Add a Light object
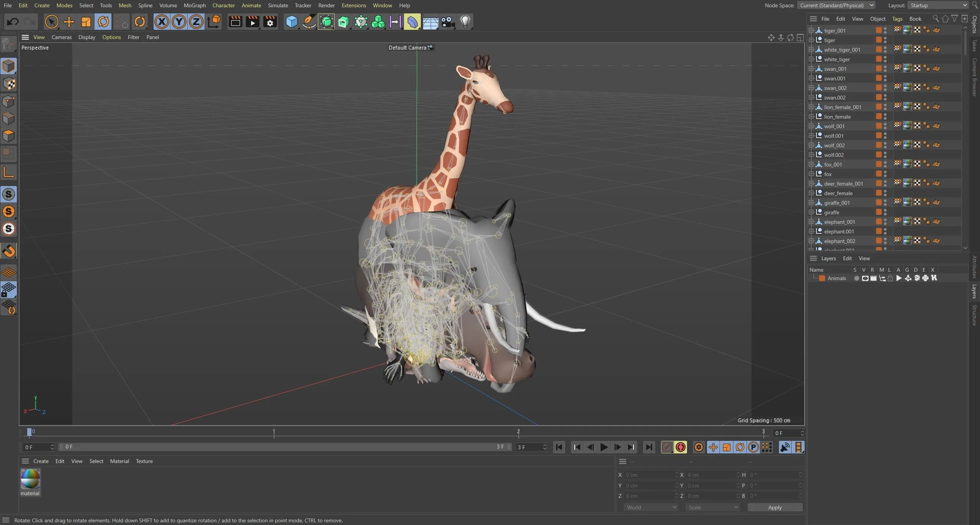 click(x=465, y=21)
